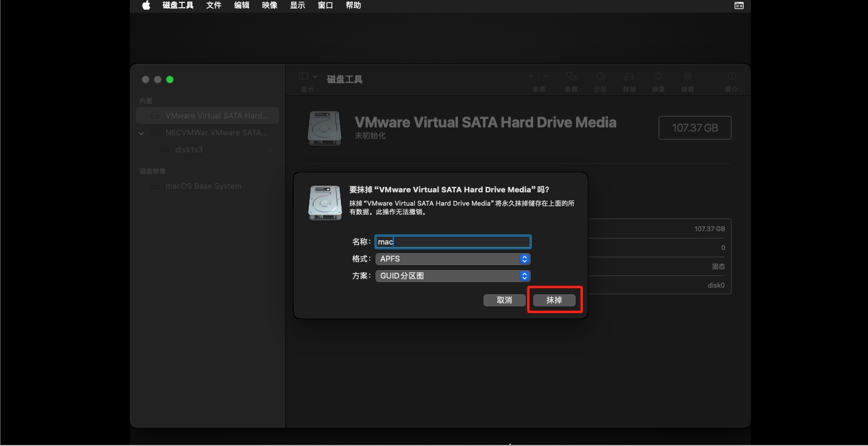Screen dimensions: 868x446
Task: Open the 格式 APFS format dropdown
Action: 453,259
